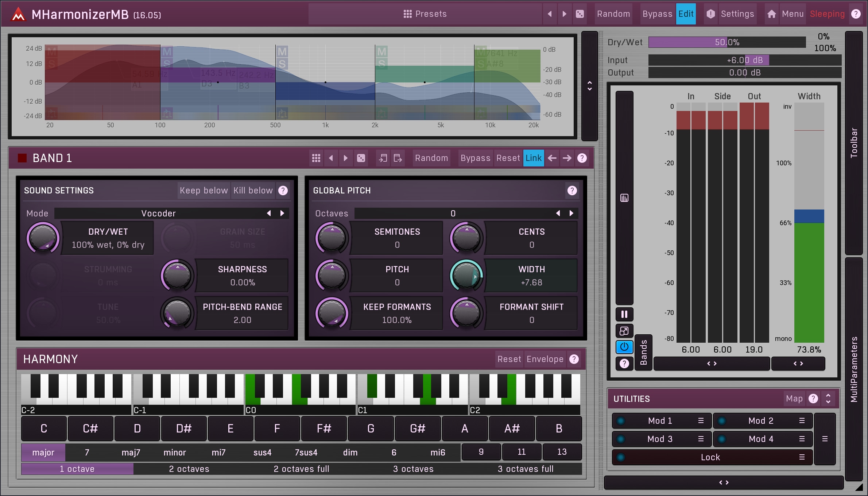The width and height of the screenshot is (868, 496).
Task: Toggle the global Bypass button
Action: tap(657, 14)
